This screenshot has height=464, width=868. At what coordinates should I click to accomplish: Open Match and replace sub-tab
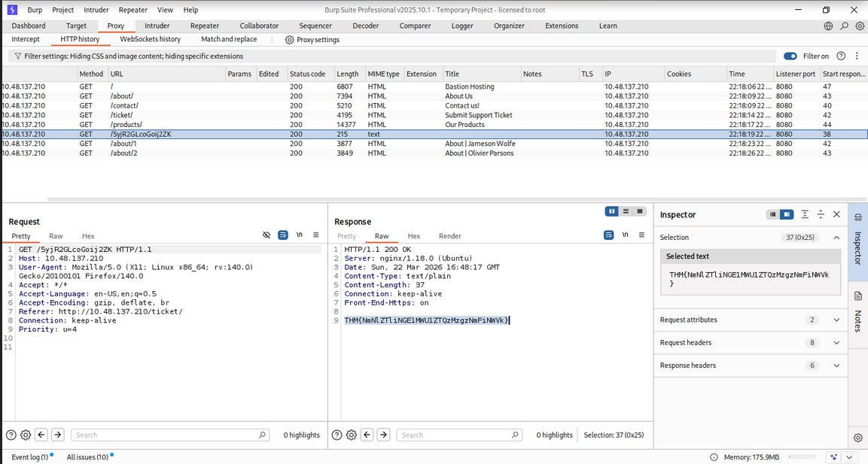coord(229,39)
